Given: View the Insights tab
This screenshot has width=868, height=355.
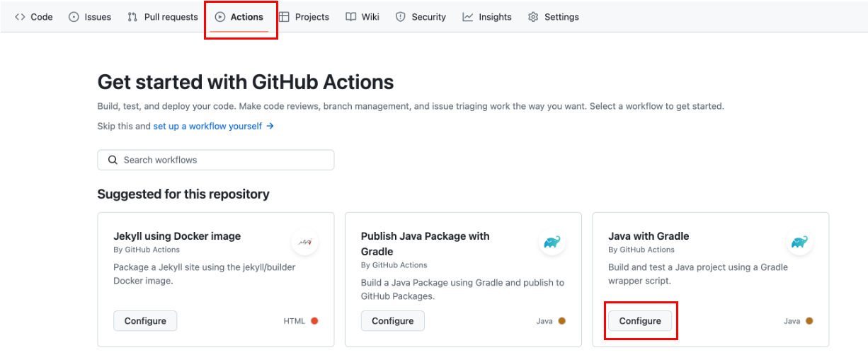Looking at the screenshot, I should point(487,17).
